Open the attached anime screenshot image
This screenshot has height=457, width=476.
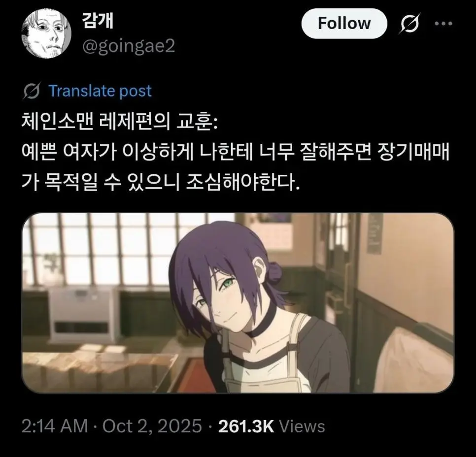pos(238,303)
